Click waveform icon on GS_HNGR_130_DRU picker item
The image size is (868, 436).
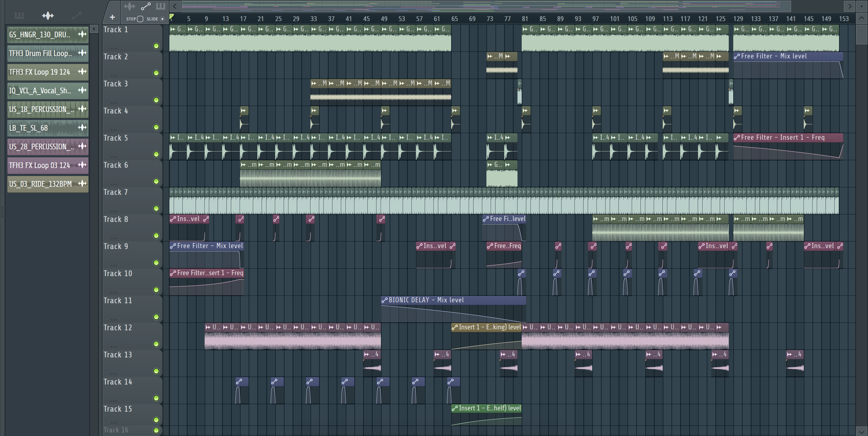82,34
